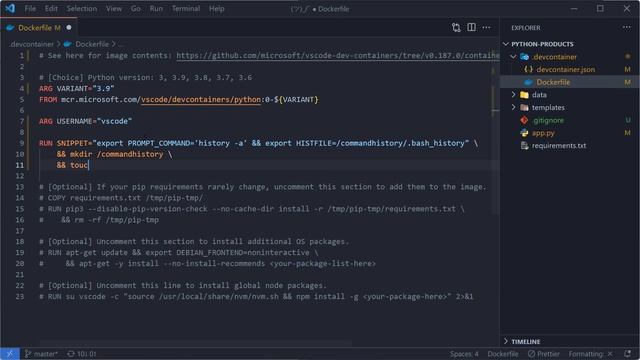The image size is (640, 360).
Task: Click the VS Code logo icon
Action: pyautogui.click(x=10, y=8)
